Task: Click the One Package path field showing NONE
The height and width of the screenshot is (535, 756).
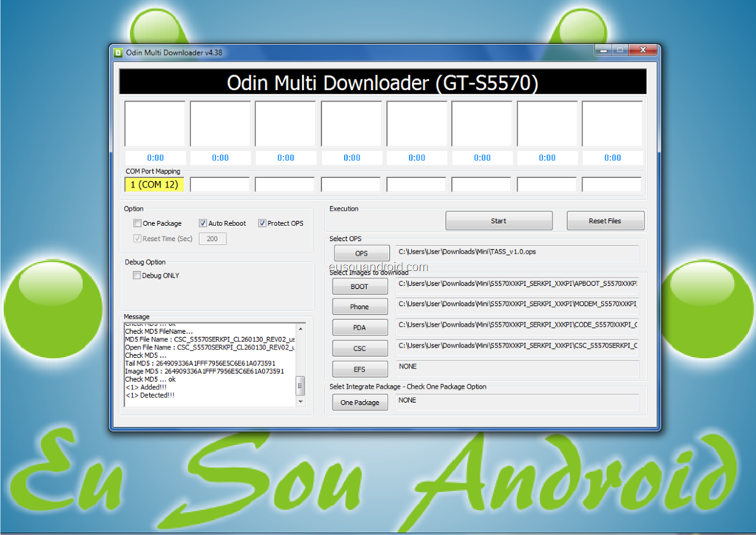Action: click(518, 401)
